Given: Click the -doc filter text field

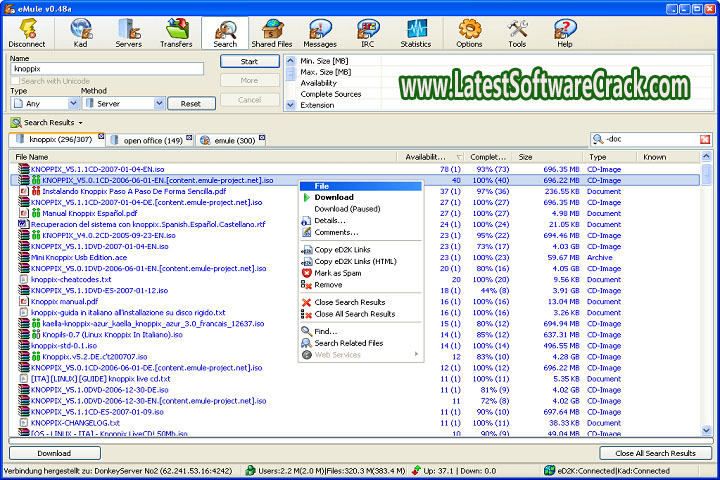Looking at the screenshot, I should [x=651, y=139].
